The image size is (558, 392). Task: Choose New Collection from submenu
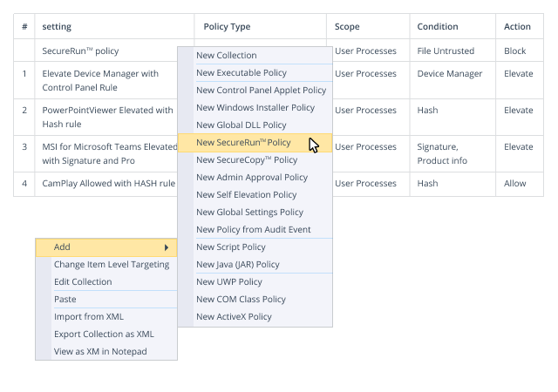coord(227,56)
